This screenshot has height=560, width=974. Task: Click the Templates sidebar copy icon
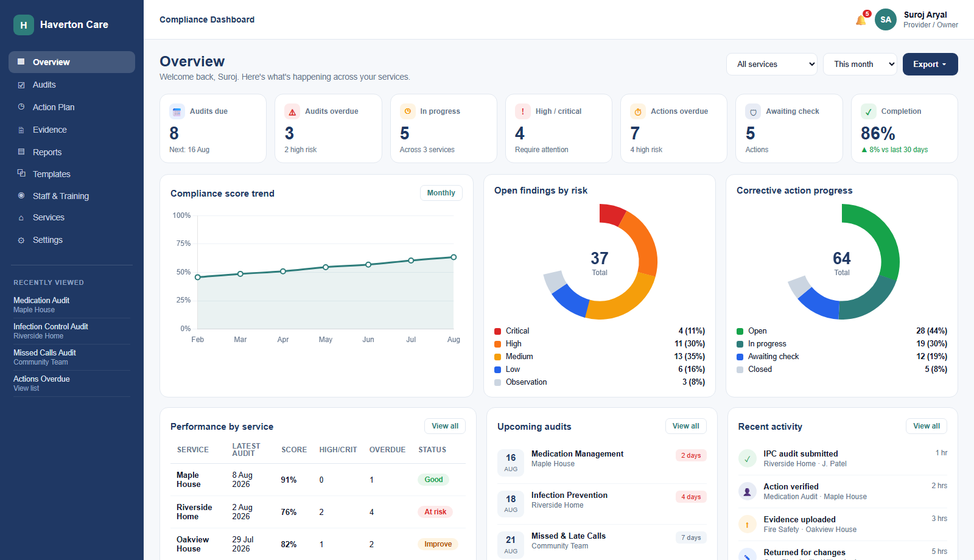point(21,173)
